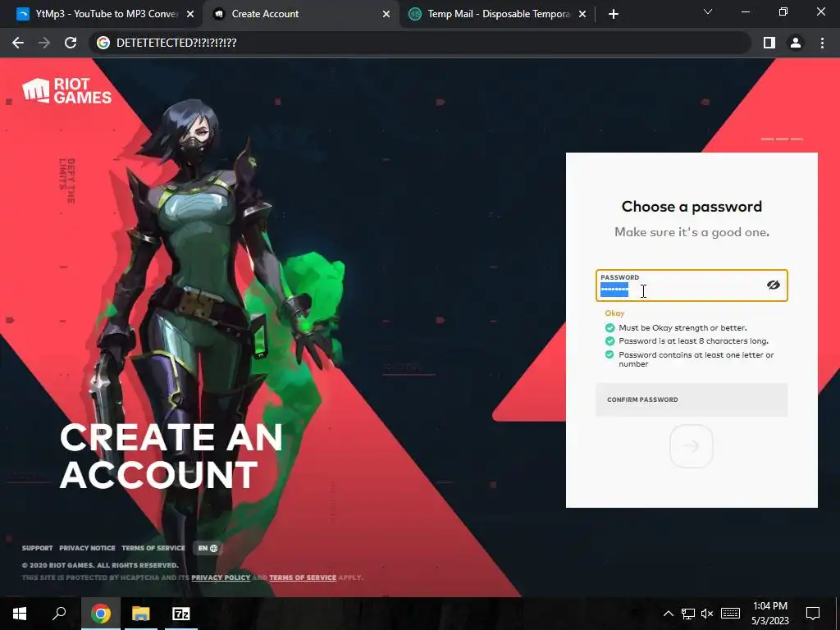The height and width of the screenshot is (630, 840).
Task: Switch to Temp Mail tab
Action: click(498, 14)
